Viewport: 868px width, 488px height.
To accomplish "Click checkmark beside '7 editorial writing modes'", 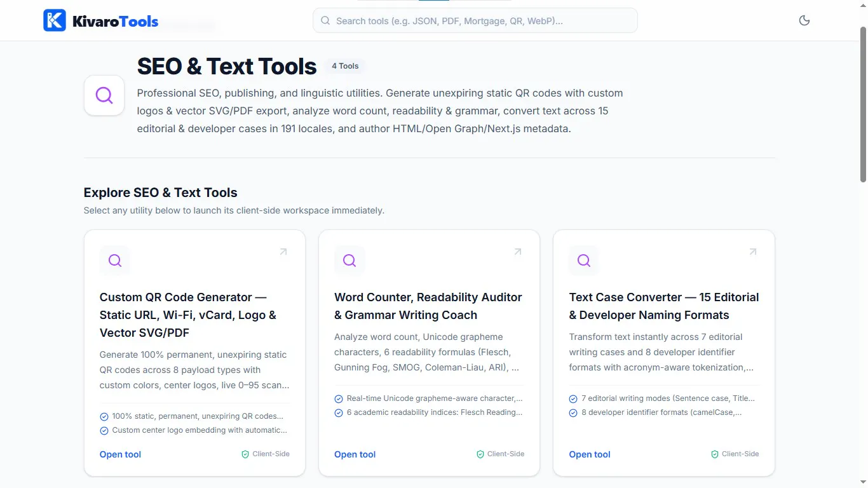I will (x=574, y=399).
